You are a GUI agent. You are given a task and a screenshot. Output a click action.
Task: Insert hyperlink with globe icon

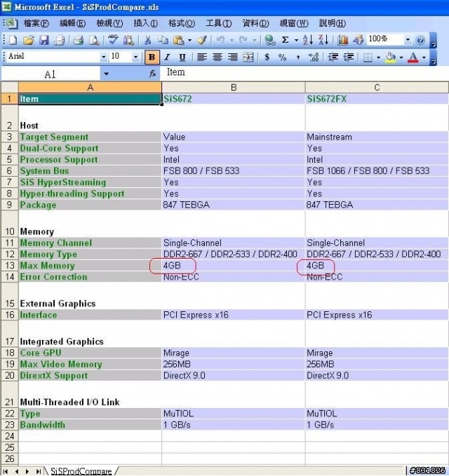pos(269,40)
